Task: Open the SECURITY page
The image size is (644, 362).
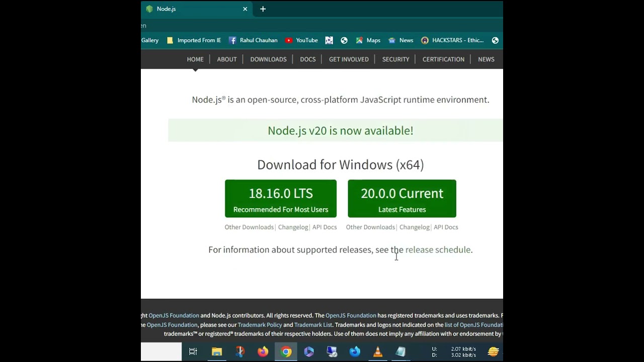Action: click(395, 59)
